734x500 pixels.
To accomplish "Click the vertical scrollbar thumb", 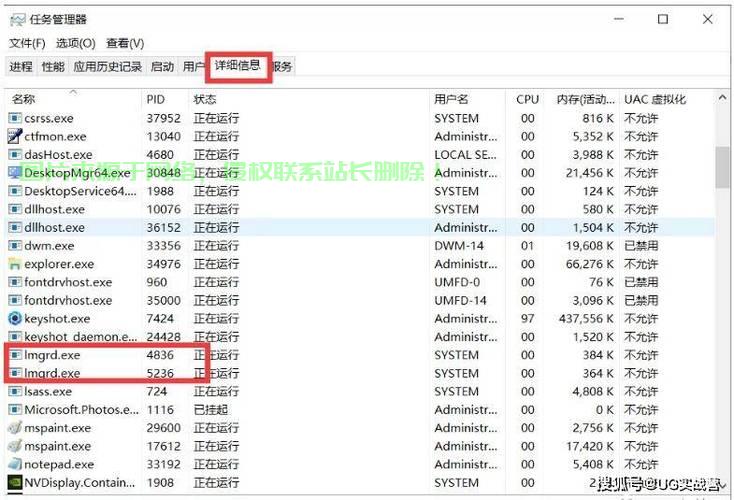I will click(x=722, y=168).
